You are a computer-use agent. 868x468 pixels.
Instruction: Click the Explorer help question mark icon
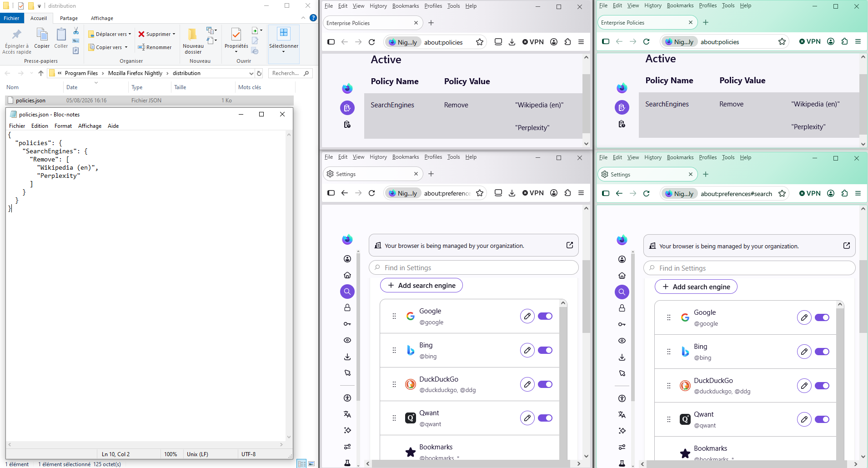point(313,18)
